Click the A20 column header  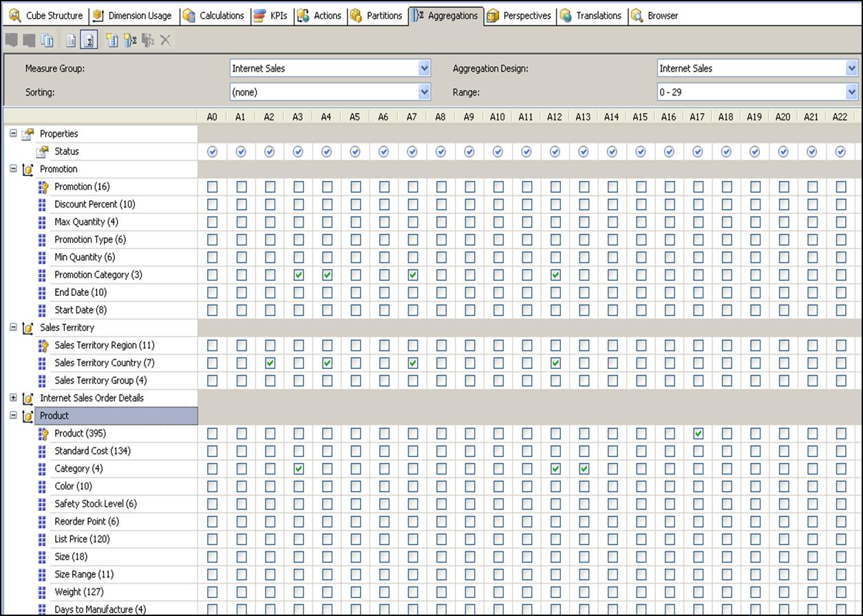(782, 117)
